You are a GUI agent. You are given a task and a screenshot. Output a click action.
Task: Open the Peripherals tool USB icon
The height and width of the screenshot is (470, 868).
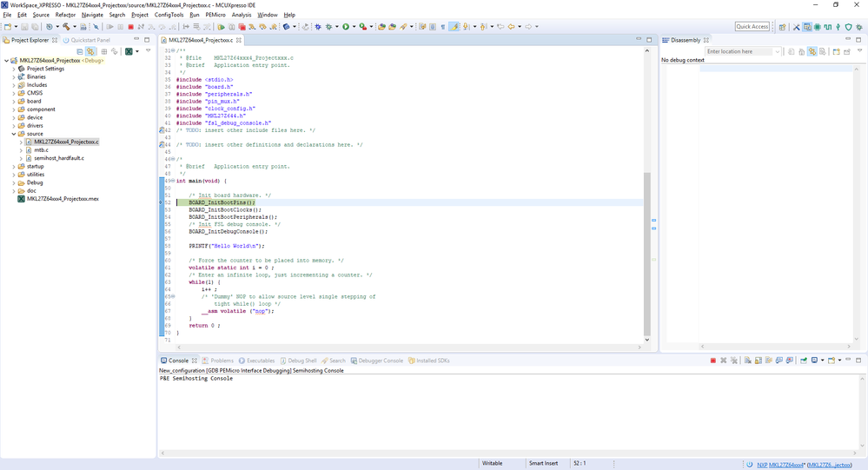pos(838,27)
